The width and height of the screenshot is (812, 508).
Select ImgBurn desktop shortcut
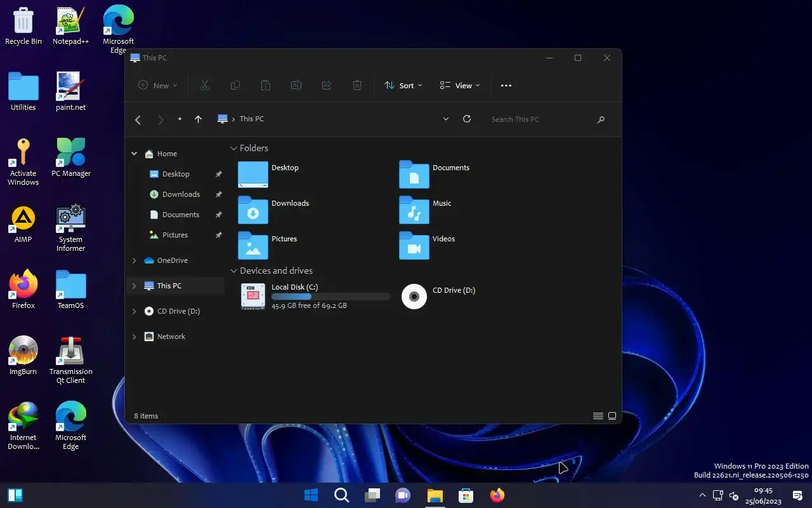pos(23,356)
